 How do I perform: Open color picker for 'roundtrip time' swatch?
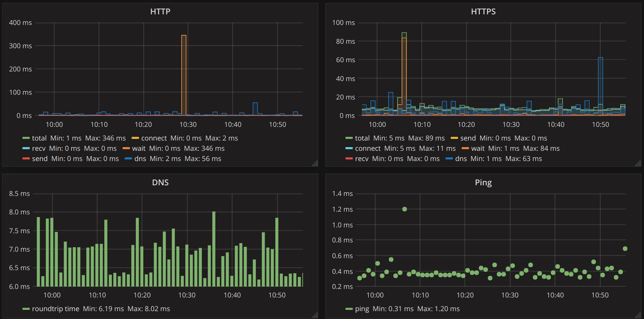point(26,309)
